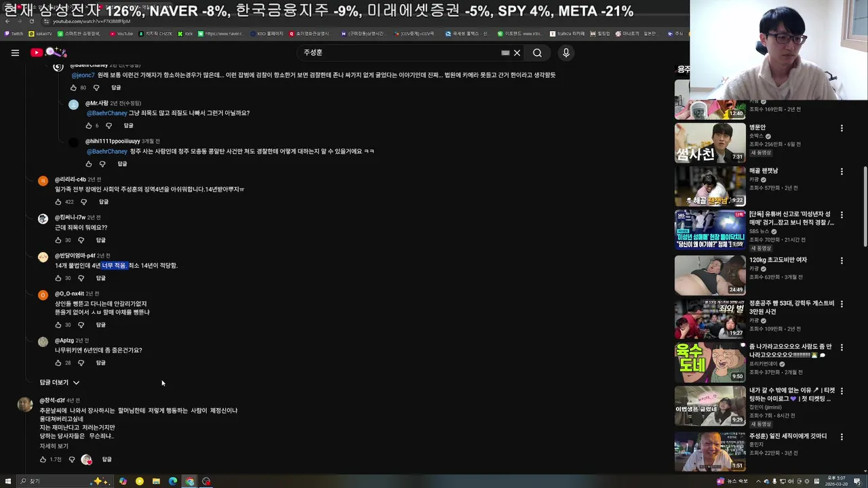The image size is (868, 488).
Task: Open the 육수도네 thumbnail (9:50)
Action: coord(710,362)
